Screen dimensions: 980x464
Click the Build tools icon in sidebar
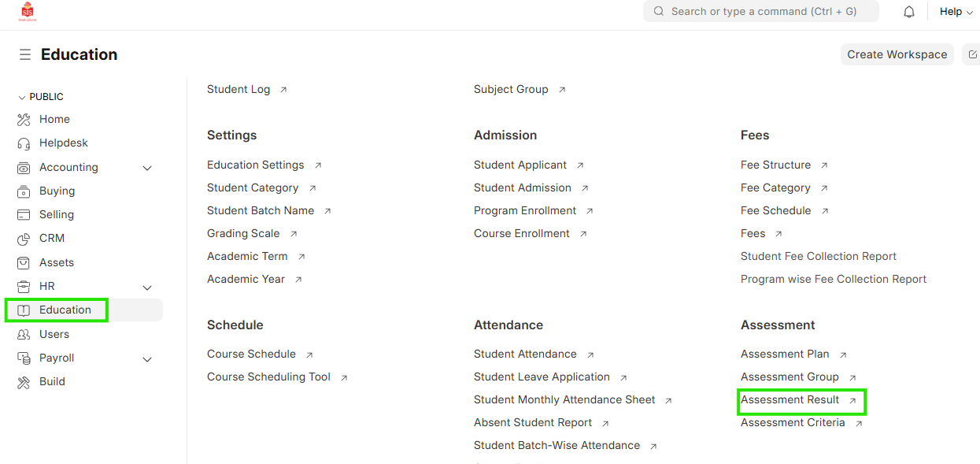(x=24, y=382)
